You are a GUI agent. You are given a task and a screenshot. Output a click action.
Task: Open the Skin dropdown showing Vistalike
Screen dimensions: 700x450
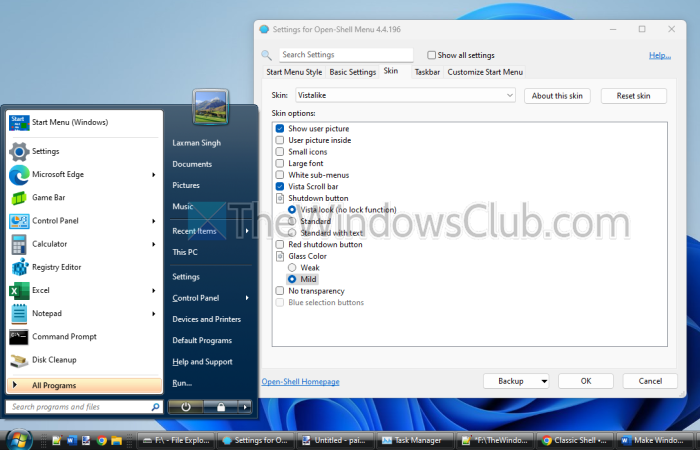pyautogui.click(x=405, y=96)
